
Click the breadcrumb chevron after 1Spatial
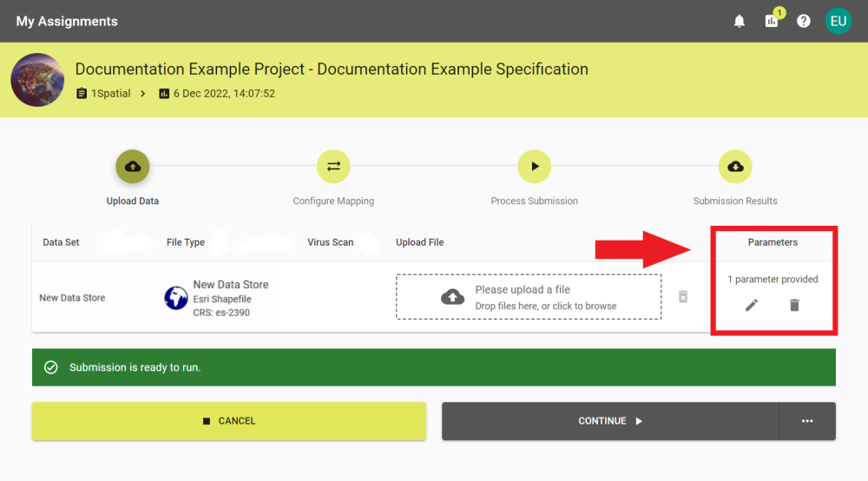coord(143,94)
